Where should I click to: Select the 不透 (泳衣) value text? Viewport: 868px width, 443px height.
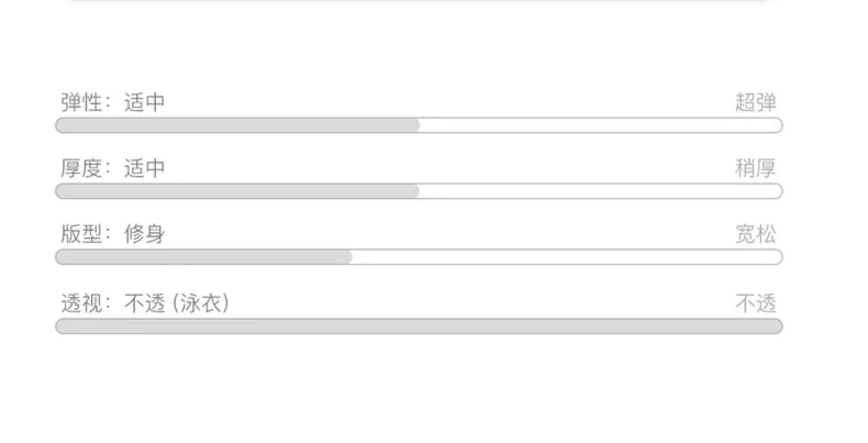(176, 303)
